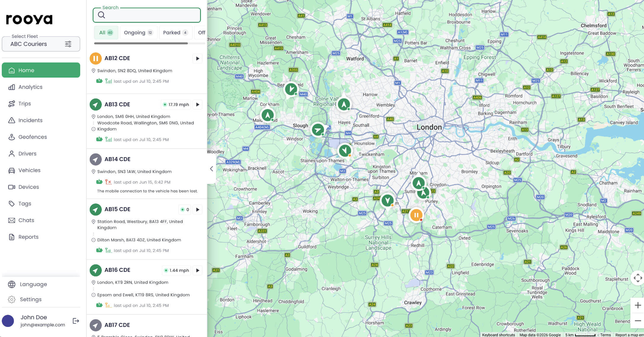Select the Ongoing 12 filter tab
The height and width of the screenshot is (337, 644).
click(x=139, y=33)
